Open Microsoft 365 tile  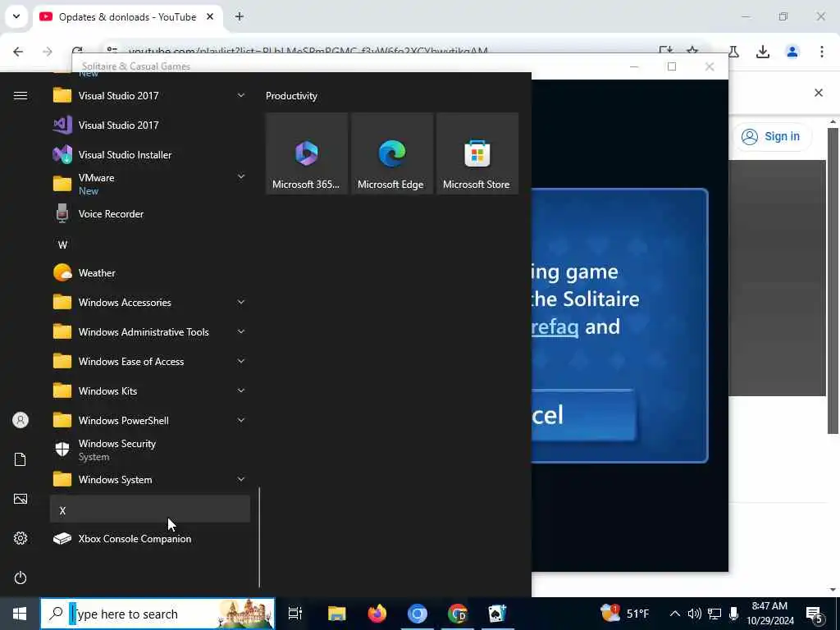pos(307,153)
